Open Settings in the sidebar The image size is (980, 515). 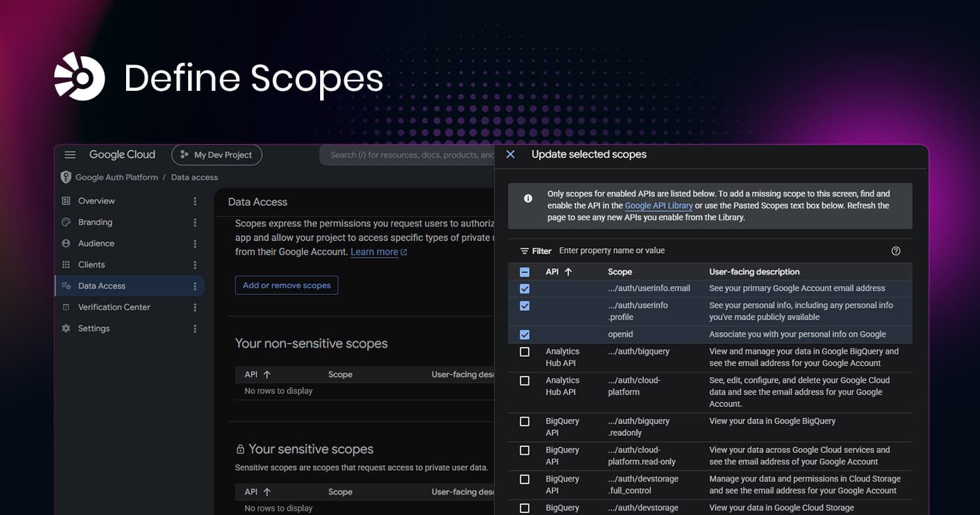93,328
